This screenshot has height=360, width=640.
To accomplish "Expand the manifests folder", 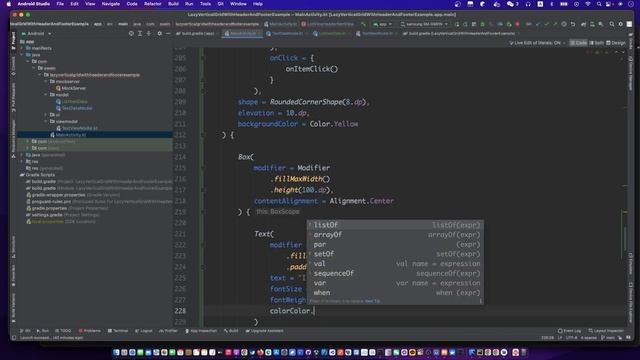I will [x=22, y=48].
